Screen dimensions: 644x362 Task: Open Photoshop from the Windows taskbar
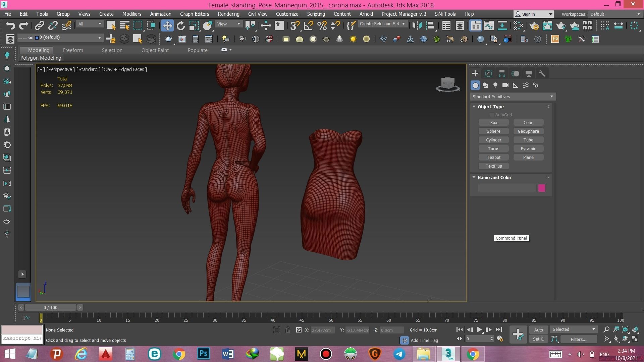(203, 354)
